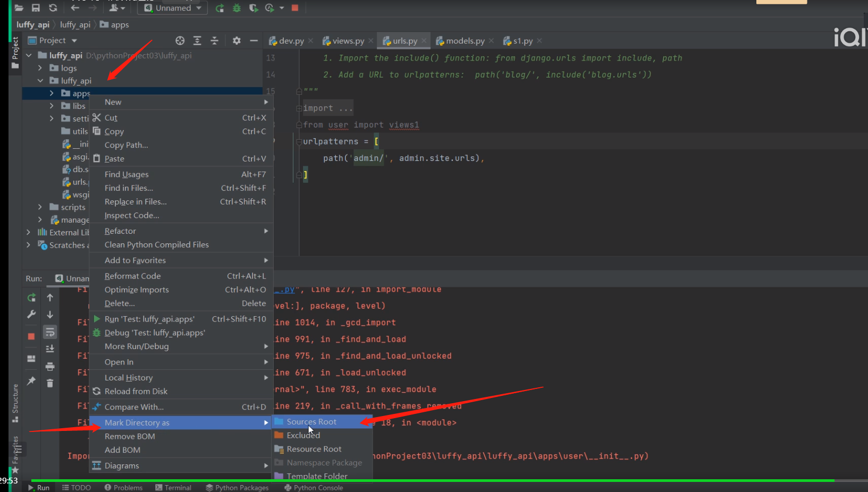
Task: Open the Python Console tool window
Action: coord(314,487)
